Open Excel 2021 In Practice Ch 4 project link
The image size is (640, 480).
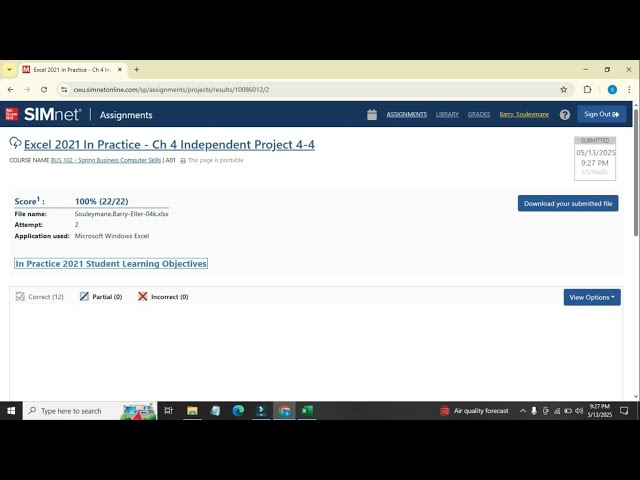coord(169,144)
